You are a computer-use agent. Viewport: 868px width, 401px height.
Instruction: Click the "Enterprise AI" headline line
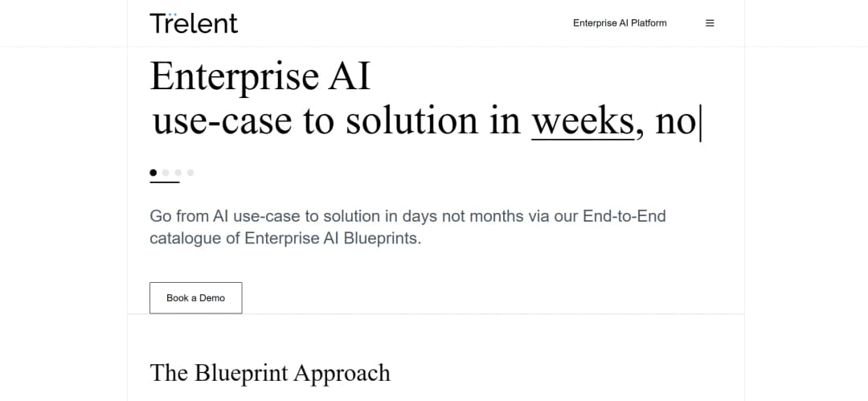click(260, 77)
